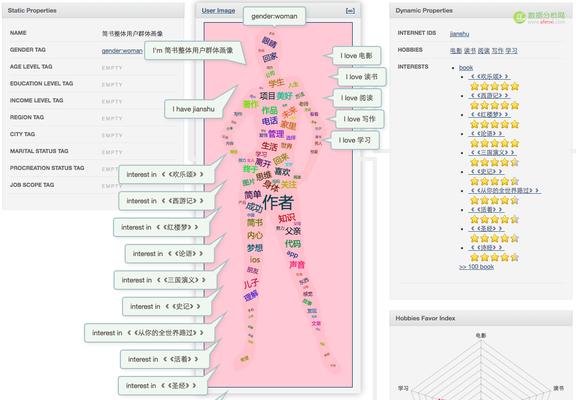
Task: Click the "interest in 《红楼梦》" bubble
Action: 161,227
